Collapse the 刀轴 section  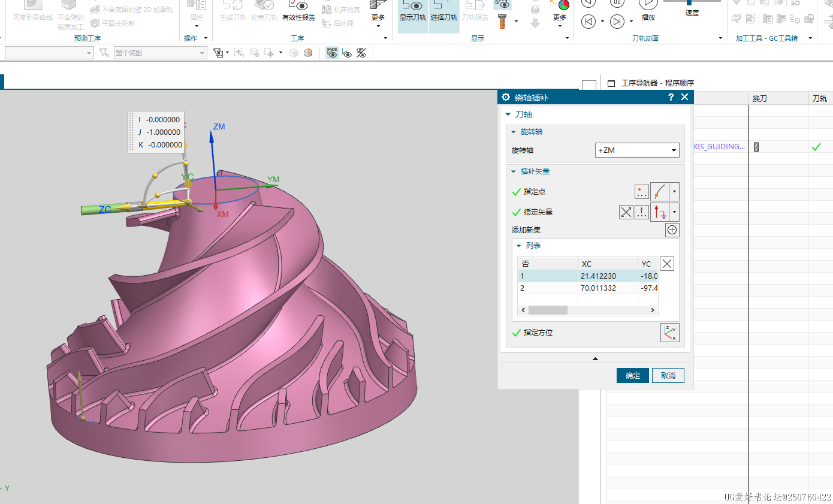[x=508, y=114]
